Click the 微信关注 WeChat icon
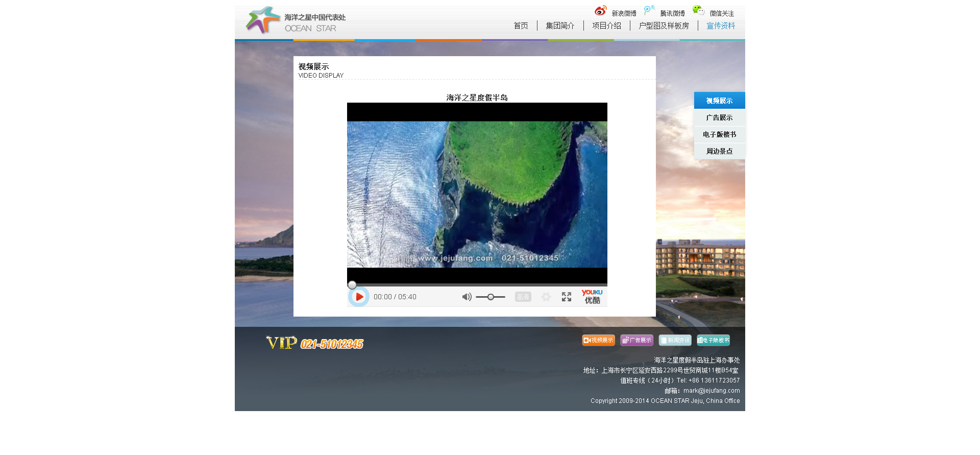 click(698, 10)
